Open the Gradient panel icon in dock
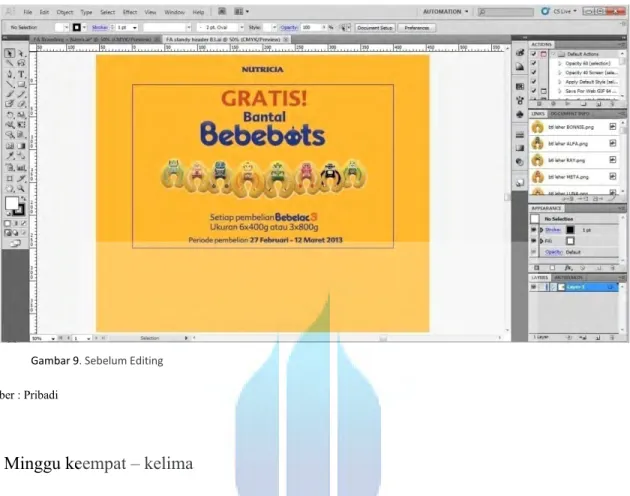 [x=520, y=148]
